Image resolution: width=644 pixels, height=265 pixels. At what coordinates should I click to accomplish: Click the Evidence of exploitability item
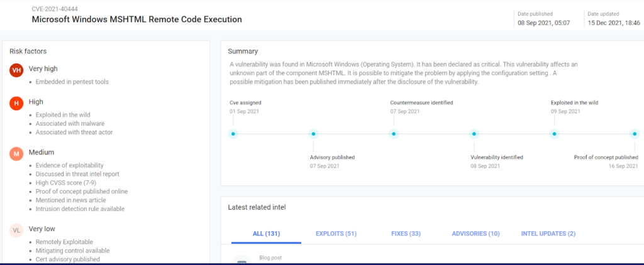pos(69,165)
